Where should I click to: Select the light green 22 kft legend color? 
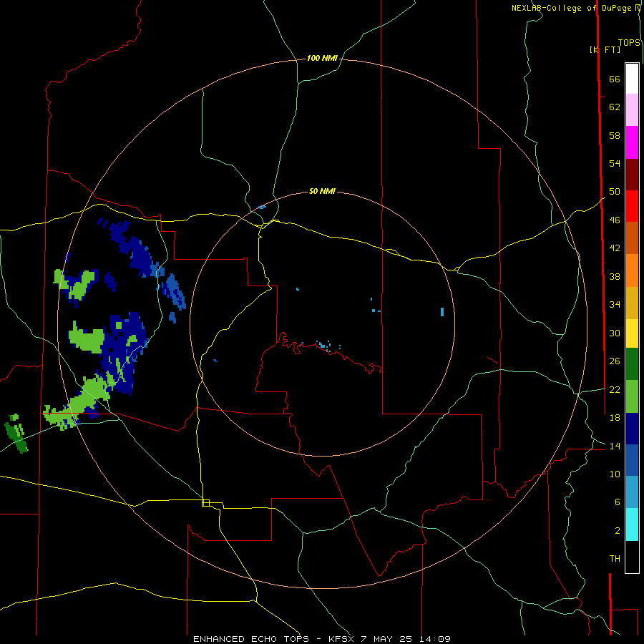pyautogui.click(x=632, y=396)
